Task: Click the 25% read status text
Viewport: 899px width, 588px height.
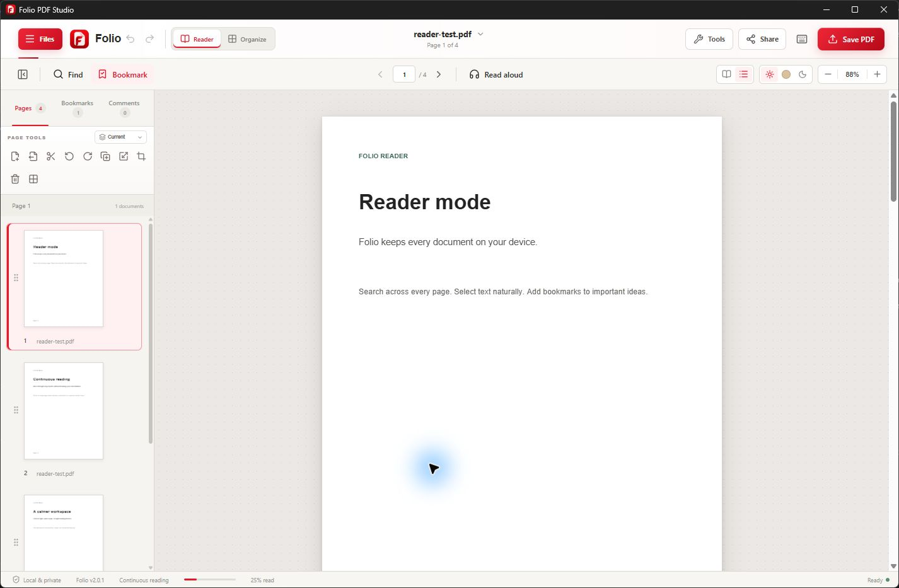Action: tap(262, 580)
